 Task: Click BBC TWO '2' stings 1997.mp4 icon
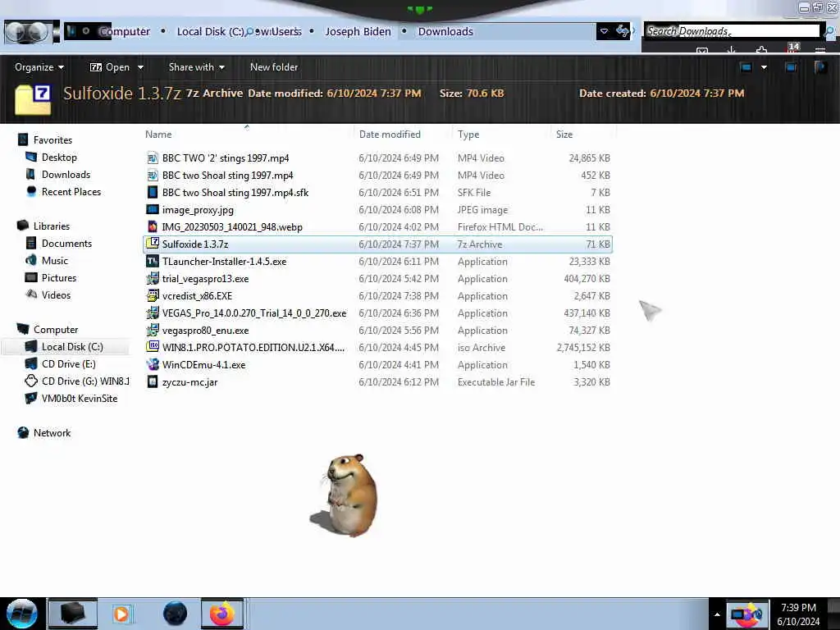tap(153, 157)
